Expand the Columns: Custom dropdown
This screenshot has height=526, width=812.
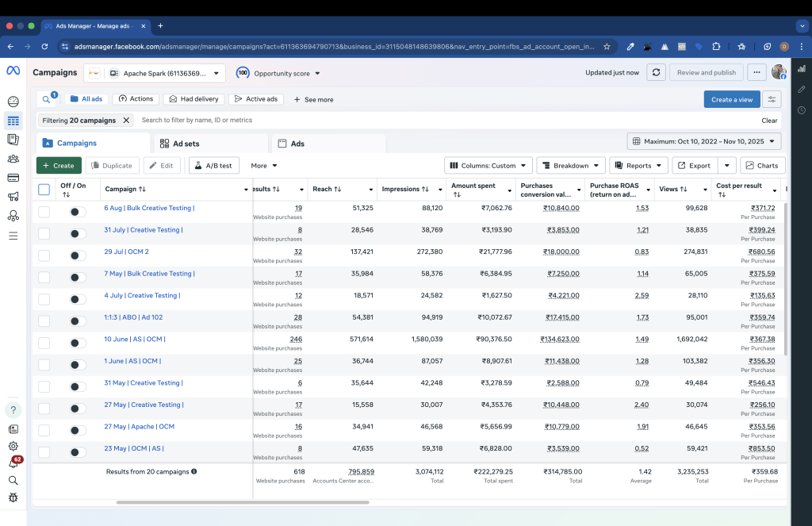(x=488, y=166)
